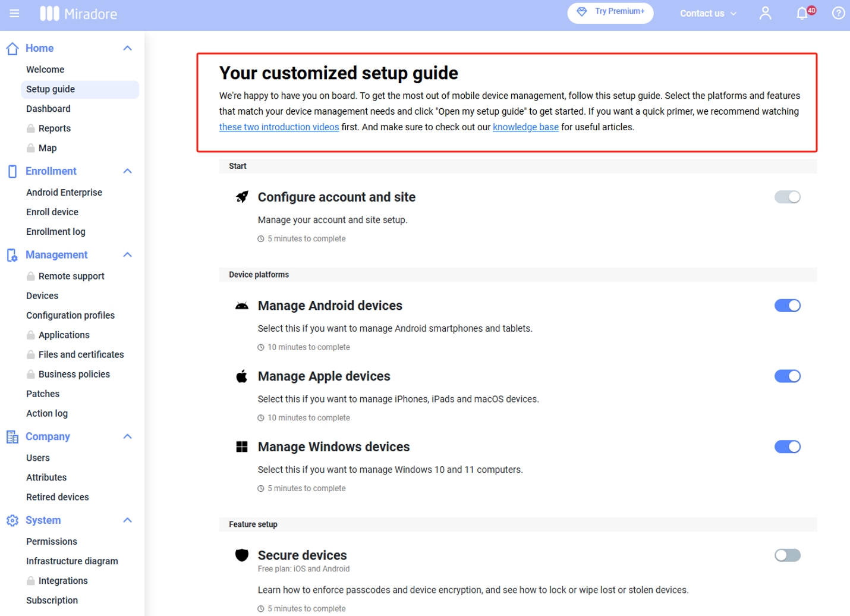Click the System gear icon in sidebar
The image size is (850, 616).
click(x=12, y=520)
